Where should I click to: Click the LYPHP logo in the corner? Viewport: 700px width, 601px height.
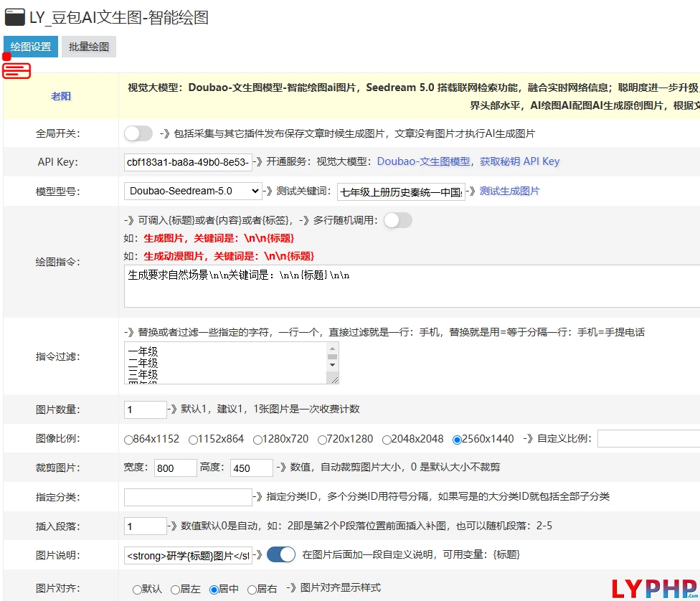tap(654, 588)
